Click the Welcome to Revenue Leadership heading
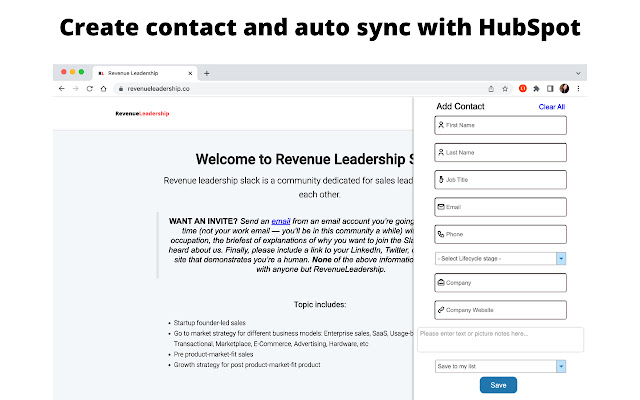The height and width of the screenshot is (400, 640). [x=304, y=159]
